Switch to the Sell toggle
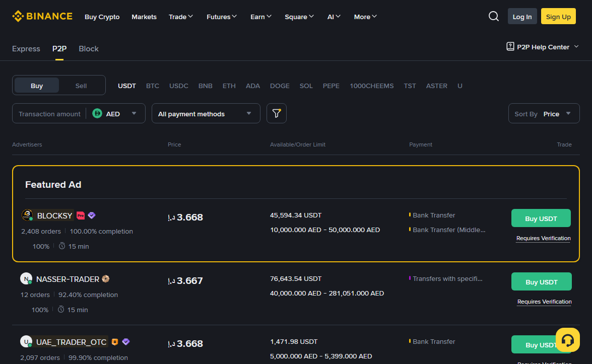This screenshot has width=592, height=364. pyautogui.click(x=81, y=85)
